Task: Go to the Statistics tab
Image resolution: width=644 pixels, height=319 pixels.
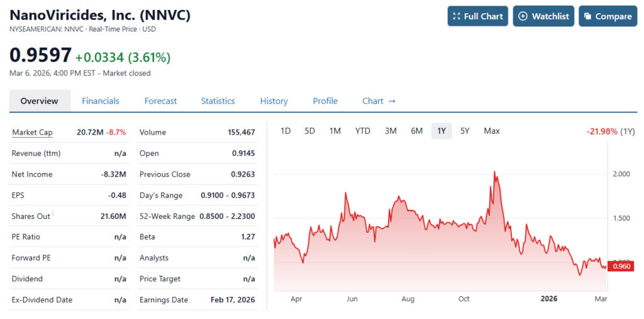Action: 218,101
